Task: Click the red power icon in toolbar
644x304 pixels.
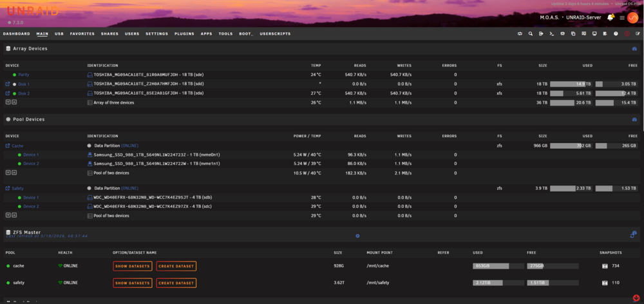Action: [x=627, y=33]
